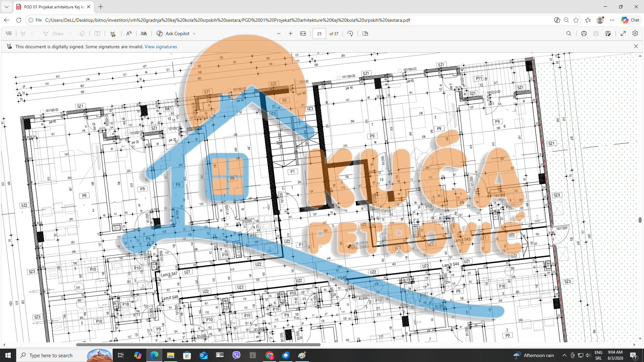
Task: Click the View signatures link
Action: pyautogui.click(x=161, y=47)
